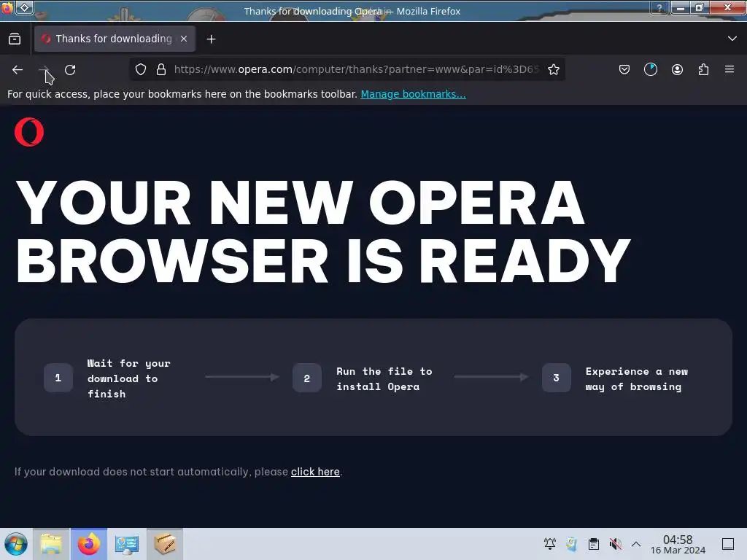
Task: Reload the current Opera page
Action: (x=70, y=69)
